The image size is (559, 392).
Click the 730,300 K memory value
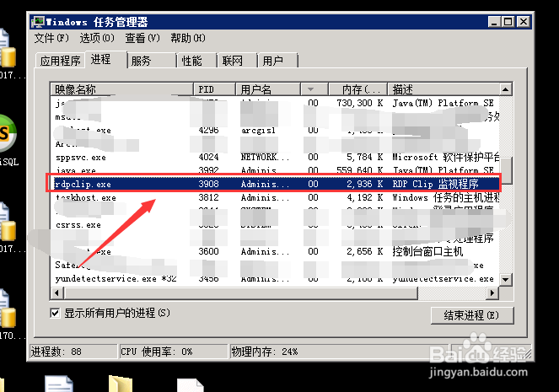coord(359,104)
